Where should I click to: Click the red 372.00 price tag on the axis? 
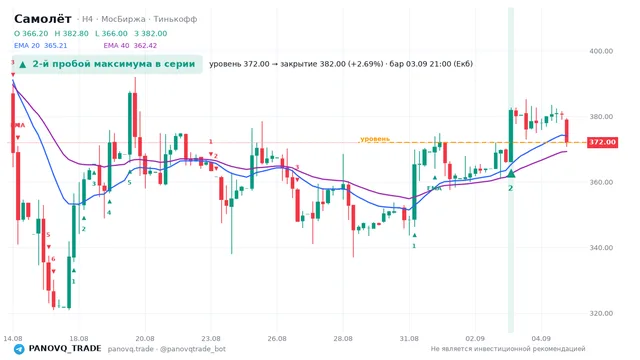602,142
